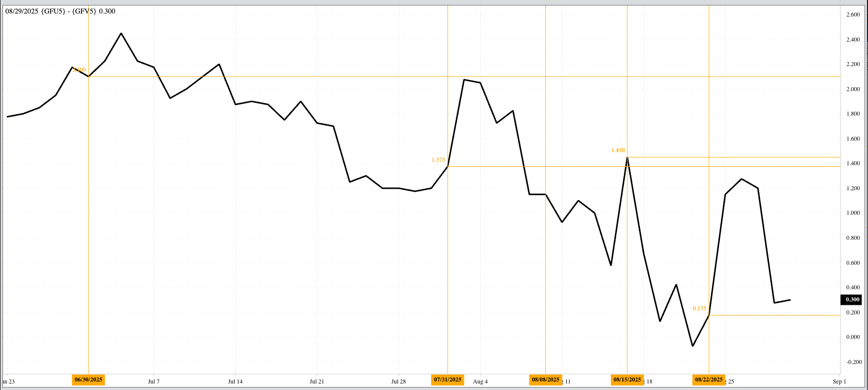Image resolution: width=868 pixels, height=390 pixels.
Task: Click the 2.600 price axis label
Action: coord(853,15)
